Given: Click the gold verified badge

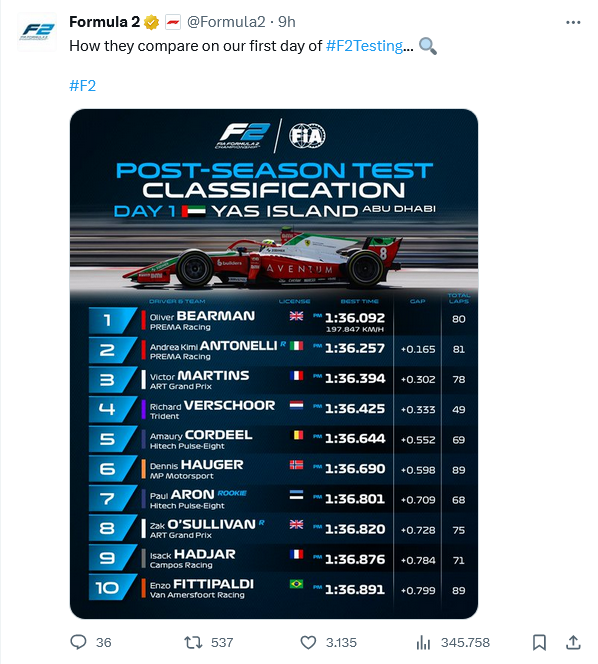Looking at the screenshot, I should [151, 22].
